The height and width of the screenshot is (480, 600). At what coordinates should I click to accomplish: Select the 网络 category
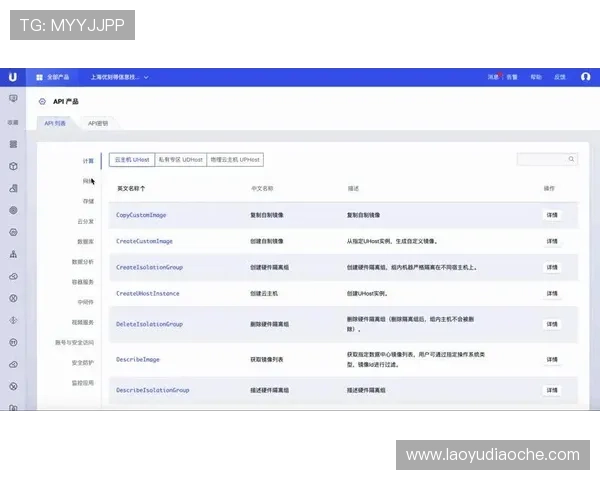tap(88, 181)
